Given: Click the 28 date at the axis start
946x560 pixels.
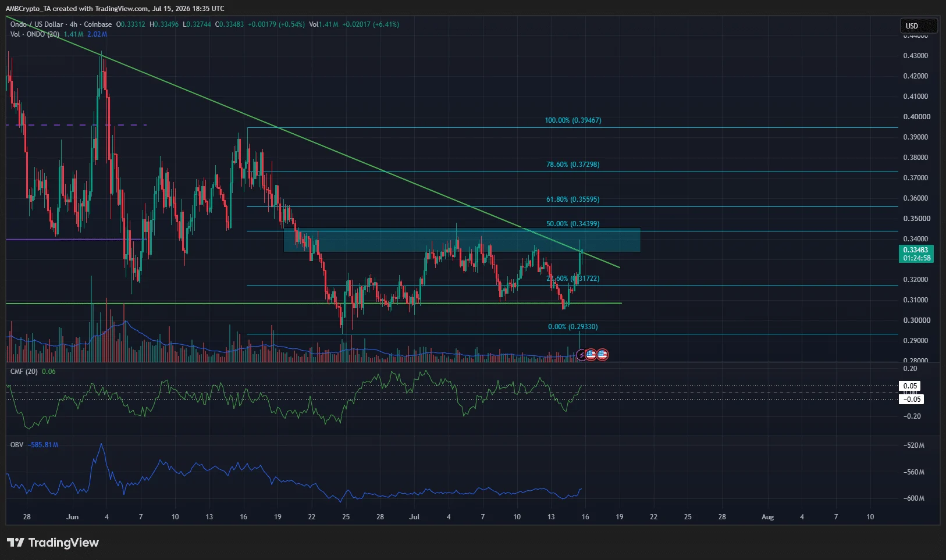Looking at the screenshot, I should pos(27,517).
